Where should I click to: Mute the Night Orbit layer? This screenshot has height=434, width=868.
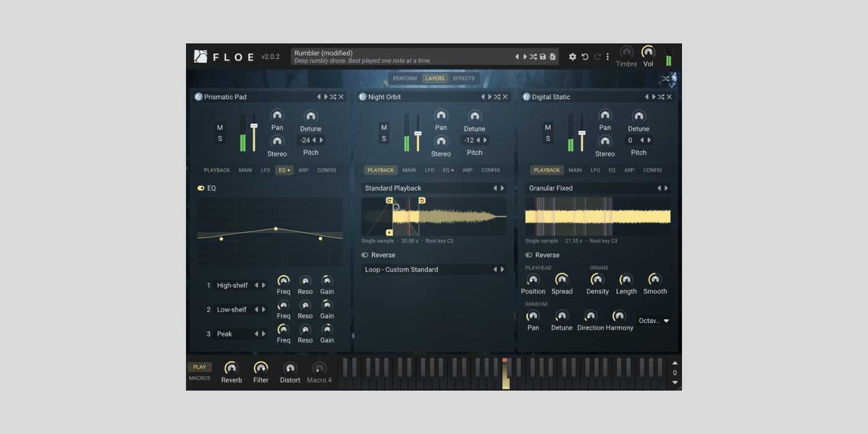click(x=384, y=128)
